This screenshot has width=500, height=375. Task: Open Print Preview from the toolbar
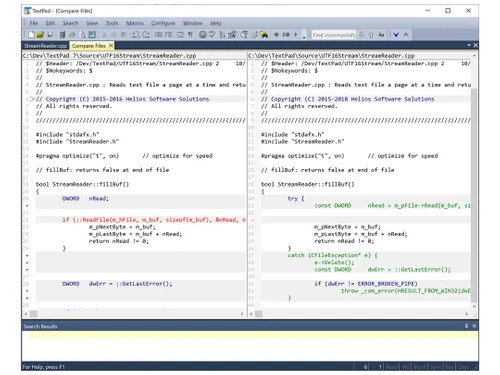coord(82,35)
